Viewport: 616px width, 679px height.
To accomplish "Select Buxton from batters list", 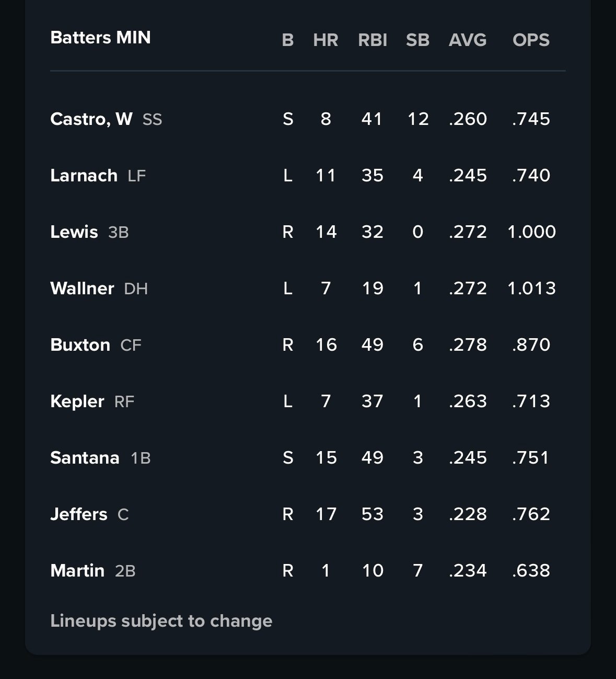I will pyautogui.click(x=80, y=345).
